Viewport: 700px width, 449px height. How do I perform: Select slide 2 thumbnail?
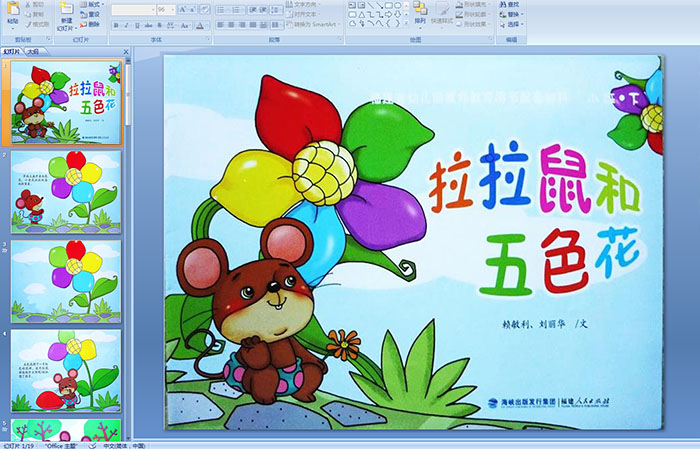[66, 192]
